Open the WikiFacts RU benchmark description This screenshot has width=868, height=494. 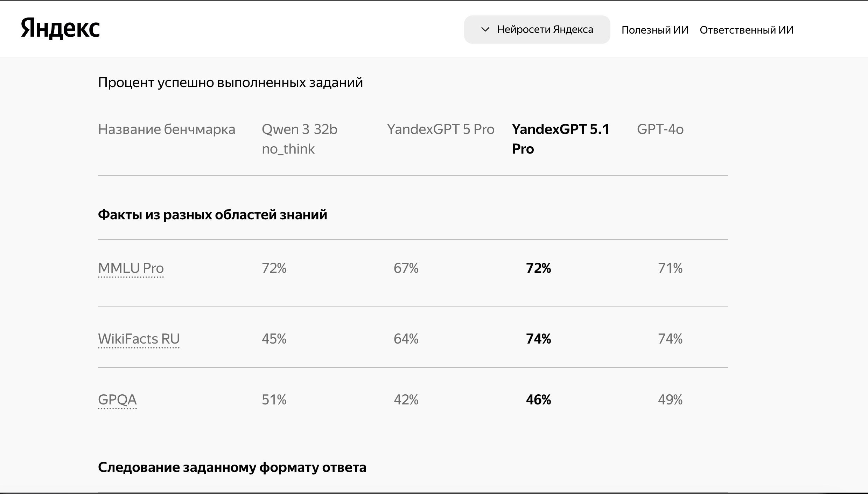(x=139, y=339)
